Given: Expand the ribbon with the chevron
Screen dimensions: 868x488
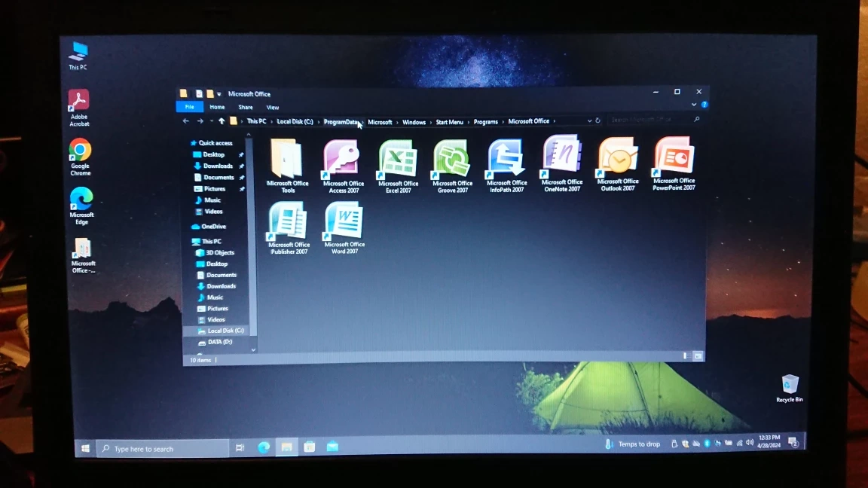Looking at the screenshot, I should coord(694,105).
